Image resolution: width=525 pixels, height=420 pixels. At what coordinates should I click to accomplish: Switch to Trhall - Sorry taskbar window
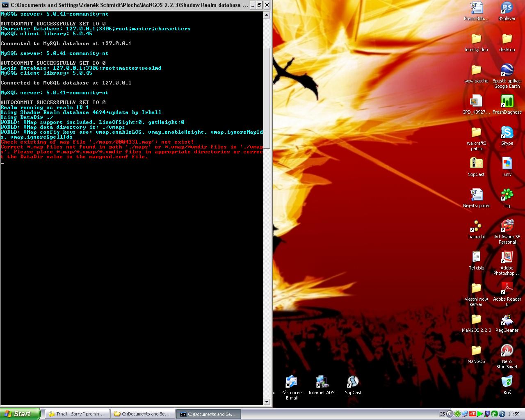pyautogui.click(x=77, y=414)
